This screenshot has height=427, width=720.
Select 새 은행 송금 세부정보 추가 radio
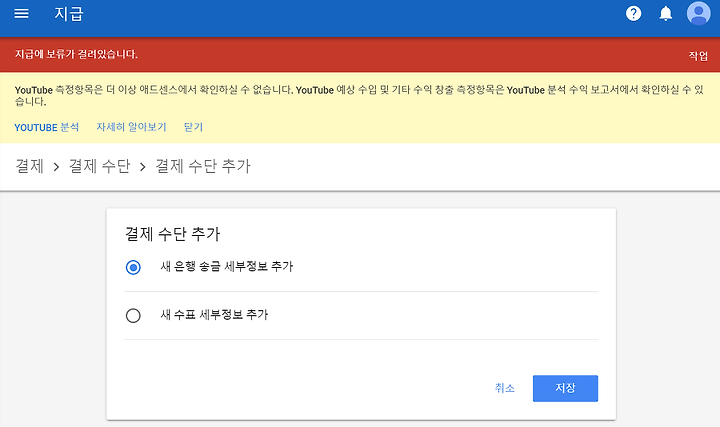click(x=133, y=267)
